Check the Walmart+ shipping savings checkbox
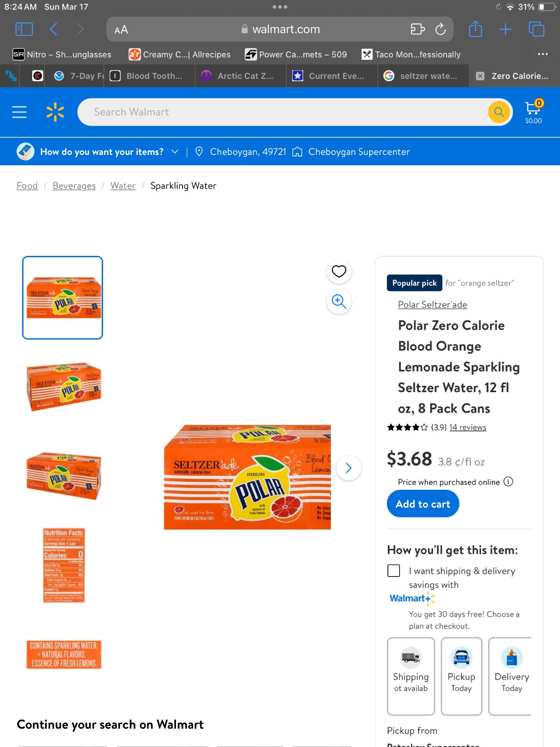This screenshot has width=560, height=747. [394, 571]
